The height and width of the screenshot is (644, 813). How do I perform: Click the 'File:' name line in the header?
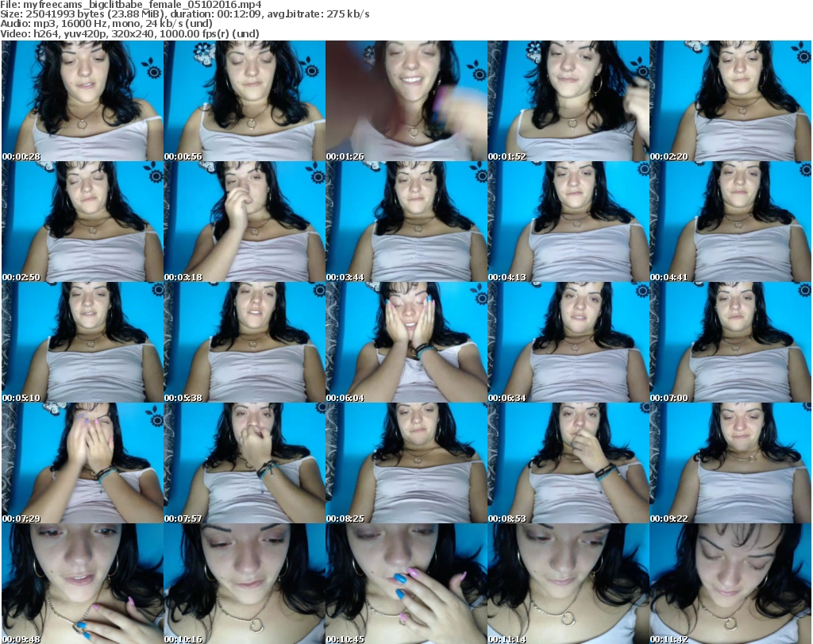tap(131, 5)
